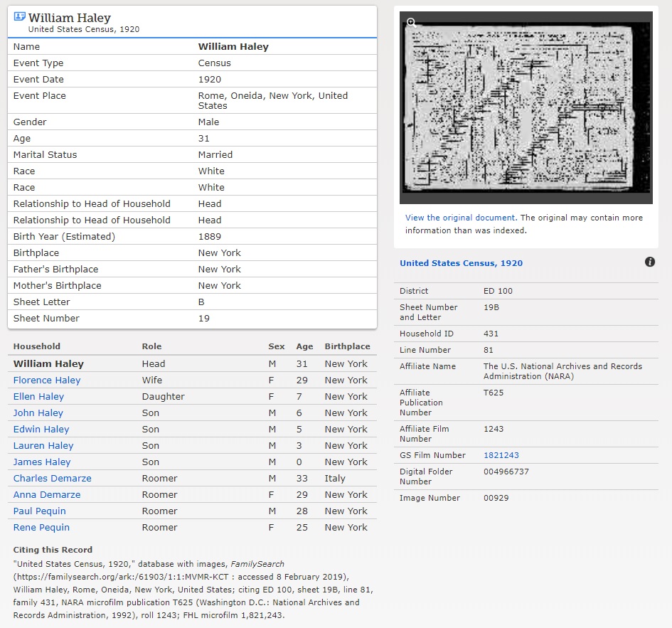Click the 'Role' column header

click(x=151, y=346)
